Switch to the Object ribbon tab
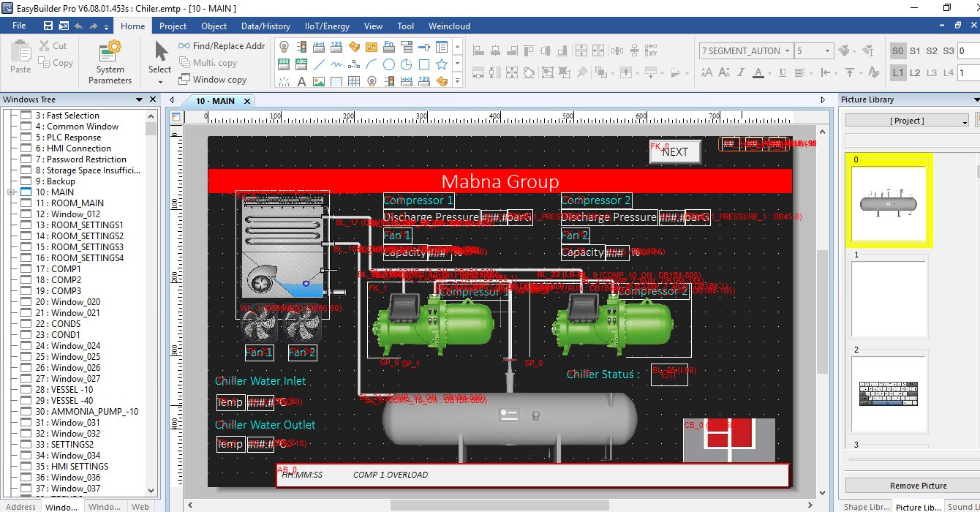The width and height of the screenshot is (980, 512). [214, 26]
